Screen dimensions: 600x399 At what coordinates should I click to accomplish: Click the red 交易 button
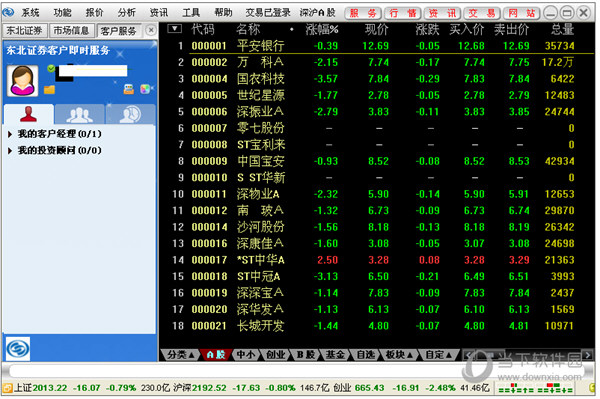tap(482, 13)
